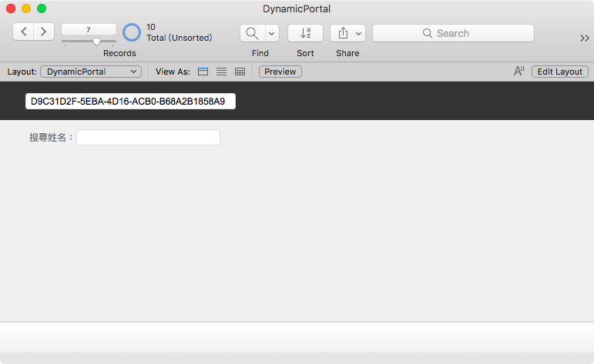The height and width of the screenshot is (364, 594).
Task: Click the Preview button
Action: coord(280,72)
